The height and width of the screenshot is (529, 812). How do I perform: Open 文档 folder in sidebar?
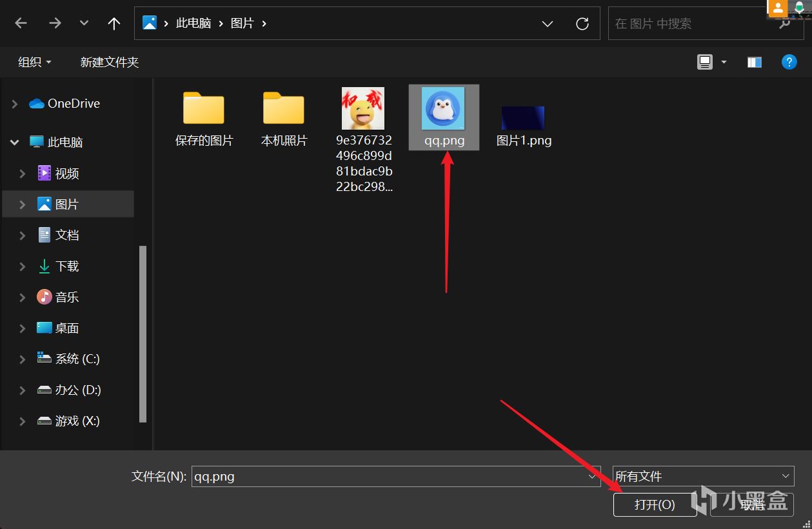point(58,235)
